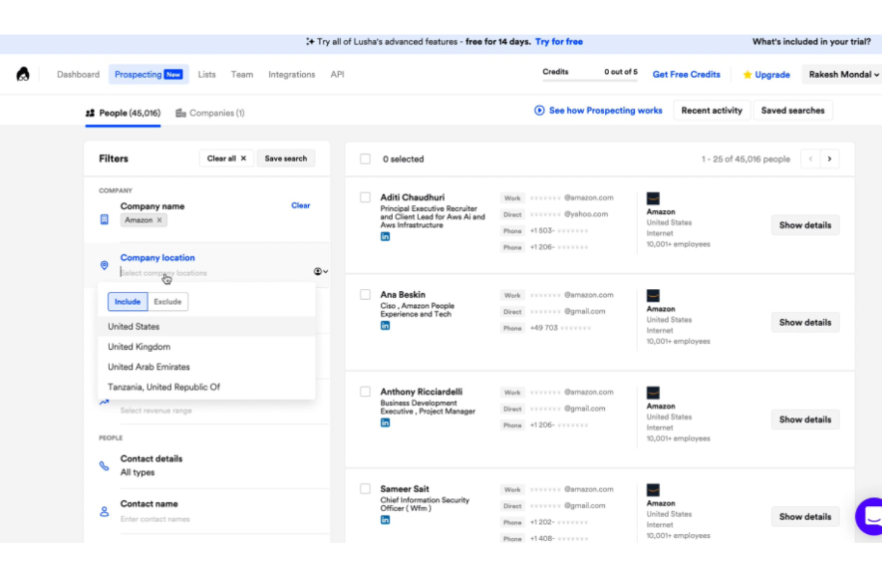Screen dimensions: 882x588
Task: Show details for Ana Beskin
Action: 805,322
